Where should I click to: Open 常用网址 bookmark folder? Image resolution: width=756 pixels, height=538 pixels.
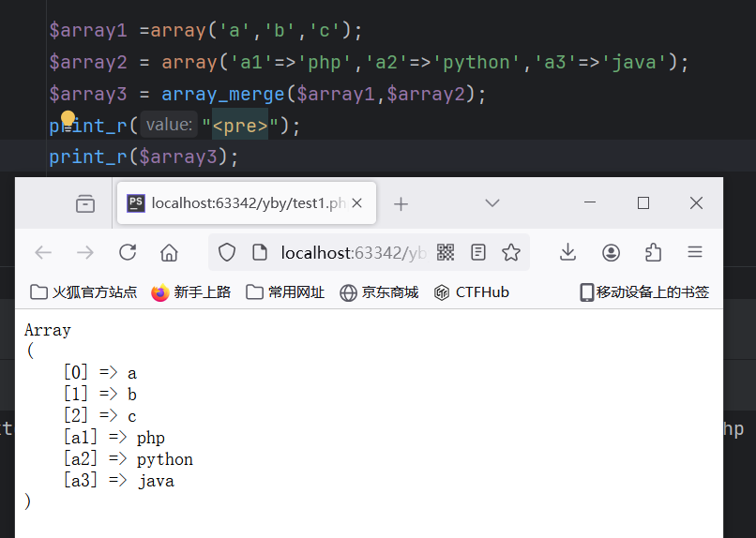pyautogui.click(x=285, y=292)
